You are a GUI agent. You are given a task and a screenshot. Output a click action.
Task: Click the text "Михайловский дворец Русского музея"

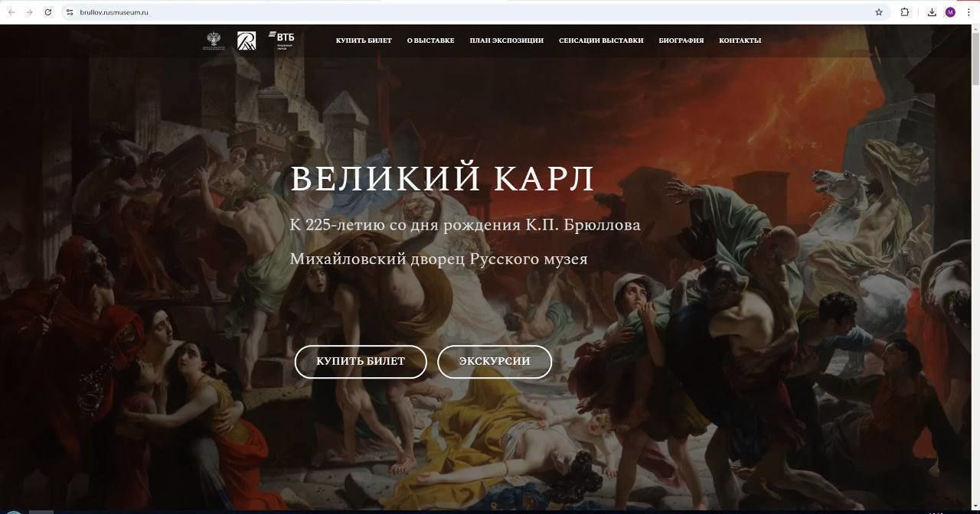439,259
